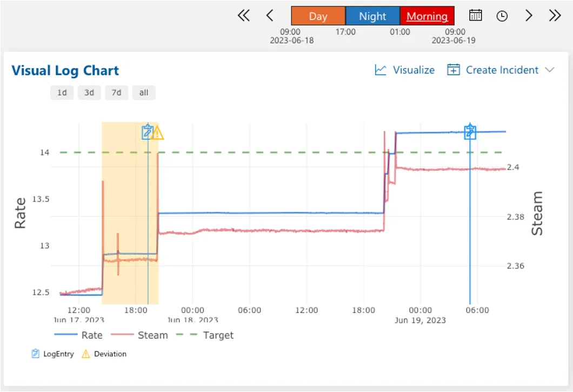Click the 09:00 2023-06-18 time label

tap(291, 36)
